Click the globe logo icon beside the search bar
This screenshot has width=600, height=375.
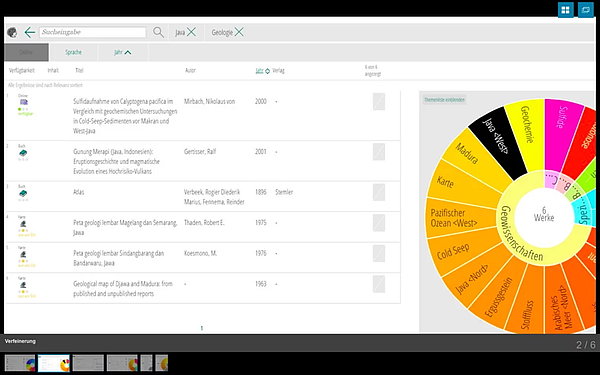click(x=12, y=33)
